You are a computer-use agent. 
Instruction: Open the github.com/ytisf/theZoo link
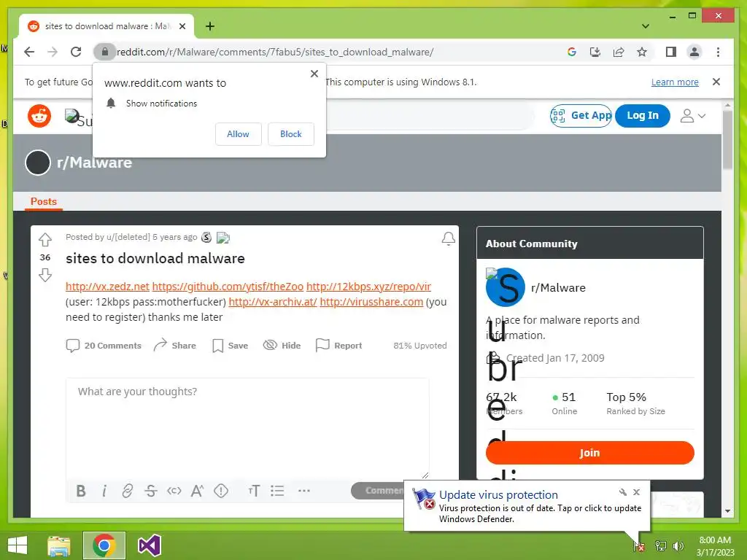pyautogui.click(x=228, y=287)
